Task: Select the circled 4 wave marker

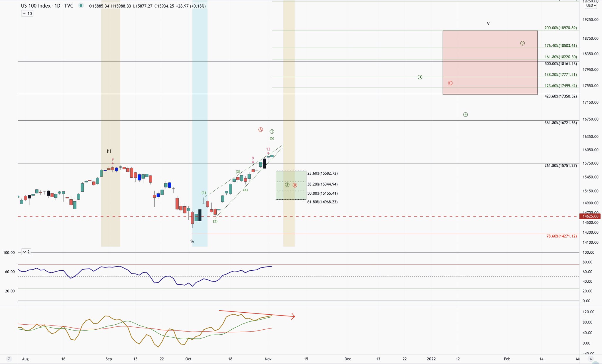Action: (465, 114)
